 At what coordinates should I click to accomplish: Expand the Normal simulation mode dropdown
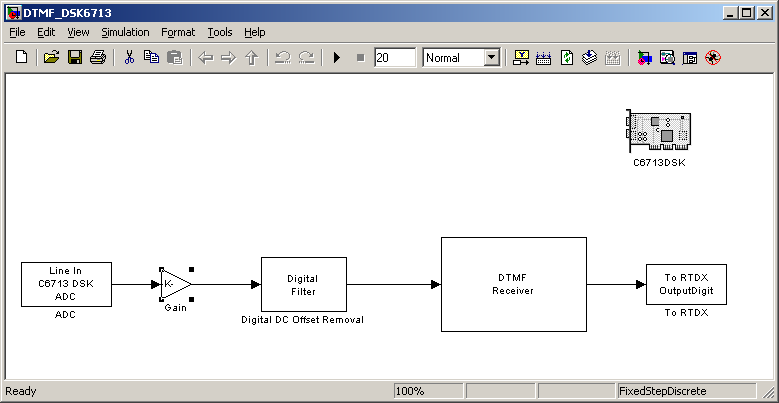click(x=492, y=58)
